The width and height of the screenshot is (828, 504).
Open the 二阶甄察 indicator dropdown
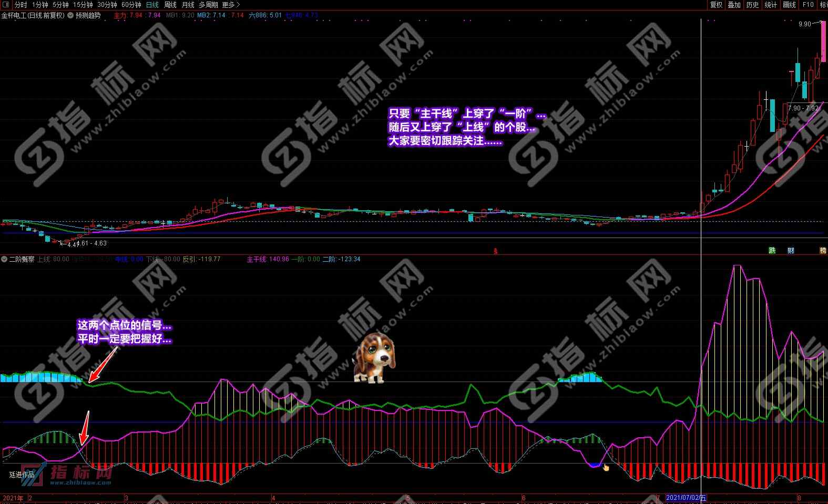[x=4, y=259]
